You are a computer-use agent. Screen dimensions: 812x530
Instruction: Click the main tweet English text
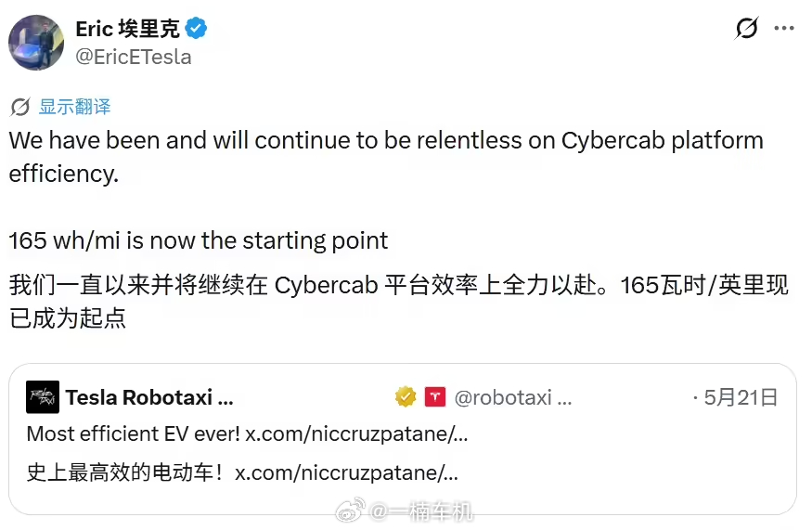pos(386,190)
